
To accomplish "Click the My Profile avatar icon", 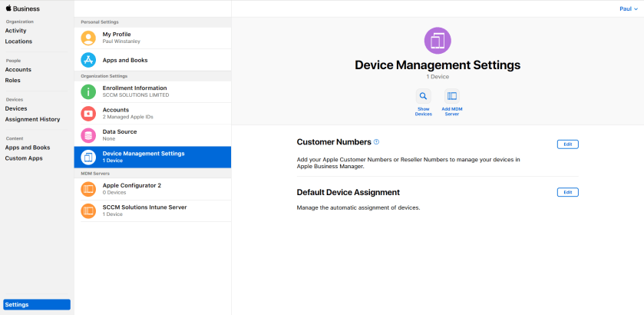I will click(x=88, y=38).
